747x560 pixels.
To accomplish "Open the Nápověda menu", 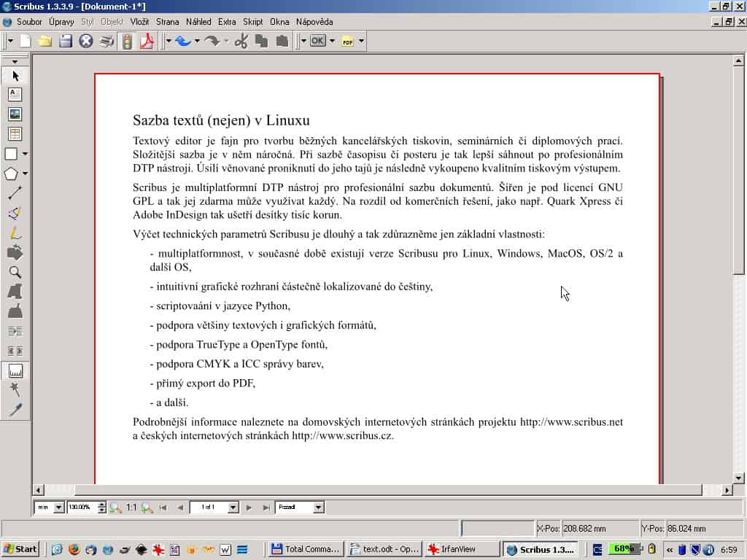I will click(314, 22).
